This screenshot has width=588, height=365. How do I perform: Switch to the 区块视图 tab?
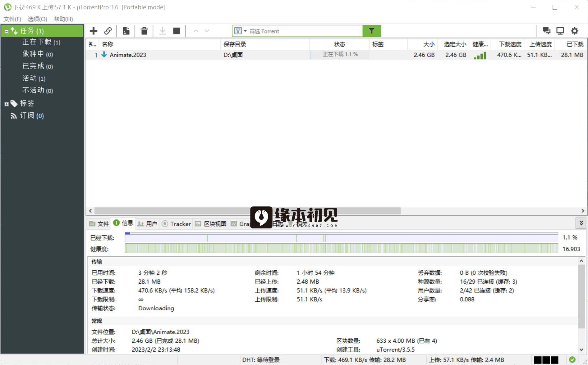(210, 224)
